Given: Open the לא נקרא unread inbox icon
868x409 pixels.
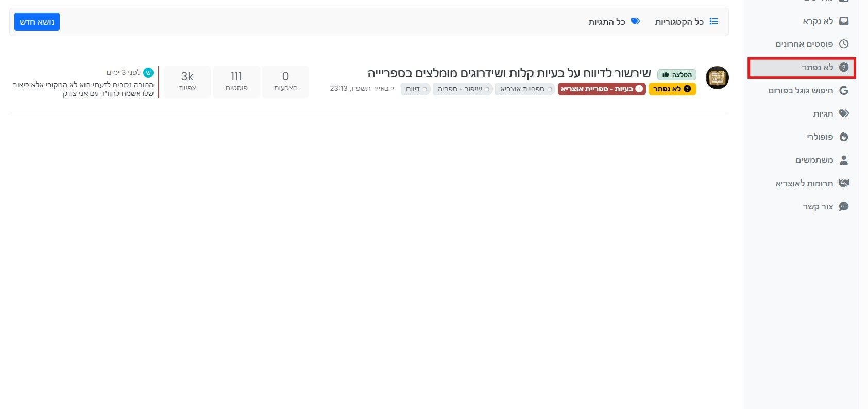Looking at the screenshot, I should (843, 21).
